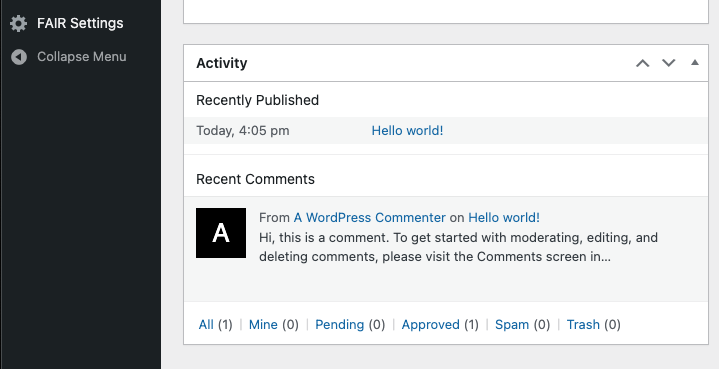719x369 pixels.
Task: Click the Collapse Menu arrow icon
Action: (x=19, y=57)
